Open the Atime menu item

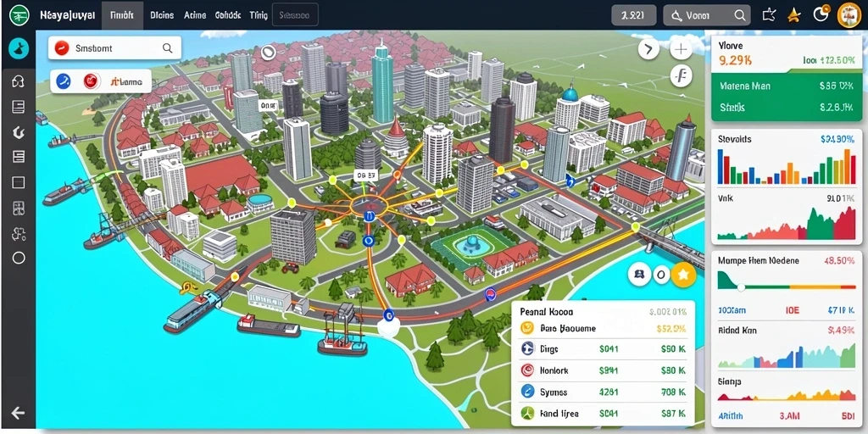click(195, 15)
